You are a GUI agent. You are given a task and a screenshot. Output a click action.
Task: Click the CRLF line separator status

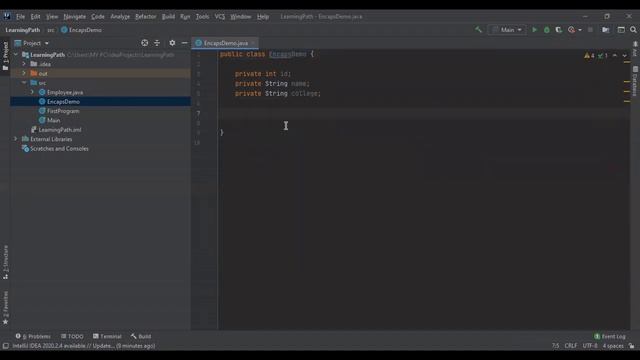tap(571, 346)
